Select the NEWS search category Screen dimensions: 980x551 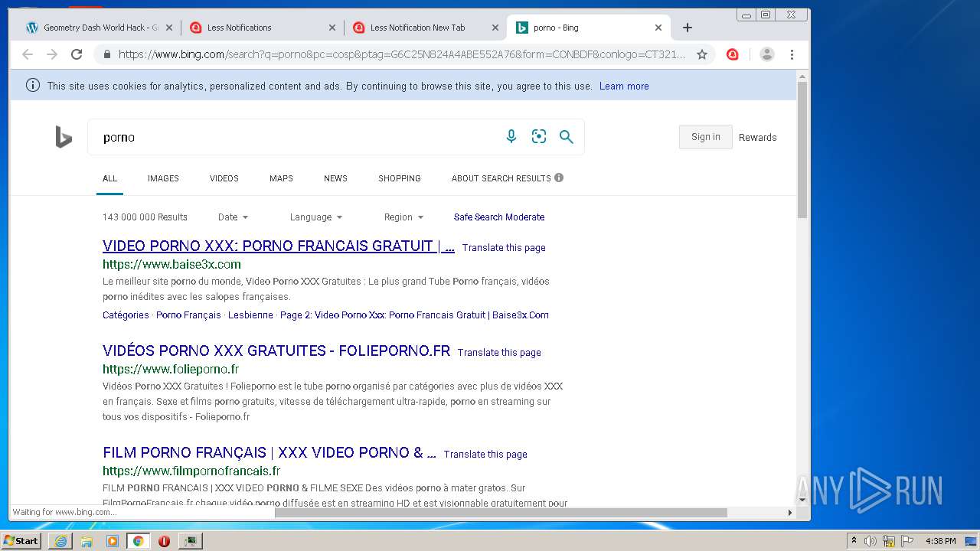(x=335, y=178)
